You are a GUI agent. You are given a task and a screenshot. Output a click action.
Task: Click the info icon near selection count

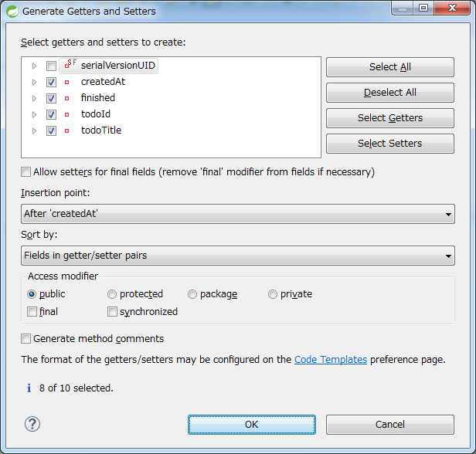(x=29, y=388)
